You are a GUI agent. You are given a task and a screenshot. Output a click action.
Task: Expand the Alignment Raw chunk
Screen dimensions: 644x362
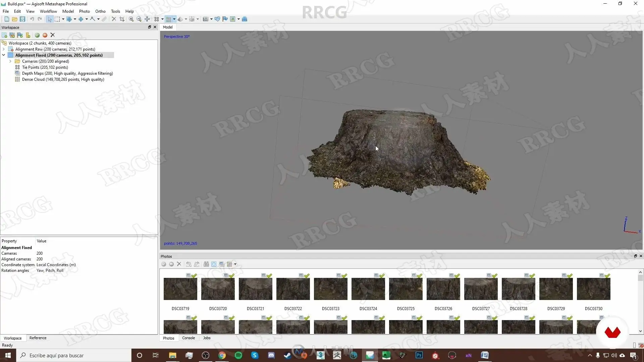click(x=4, y=49)
